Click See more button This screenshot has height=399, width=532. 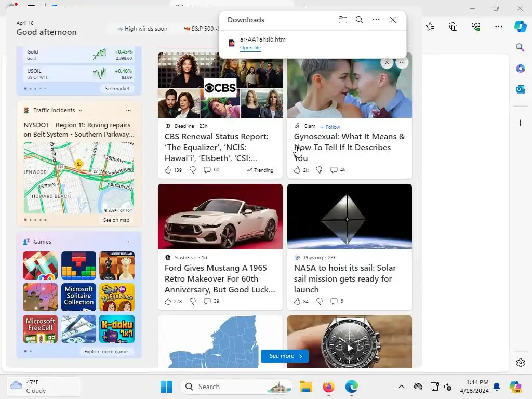[285, 356]
